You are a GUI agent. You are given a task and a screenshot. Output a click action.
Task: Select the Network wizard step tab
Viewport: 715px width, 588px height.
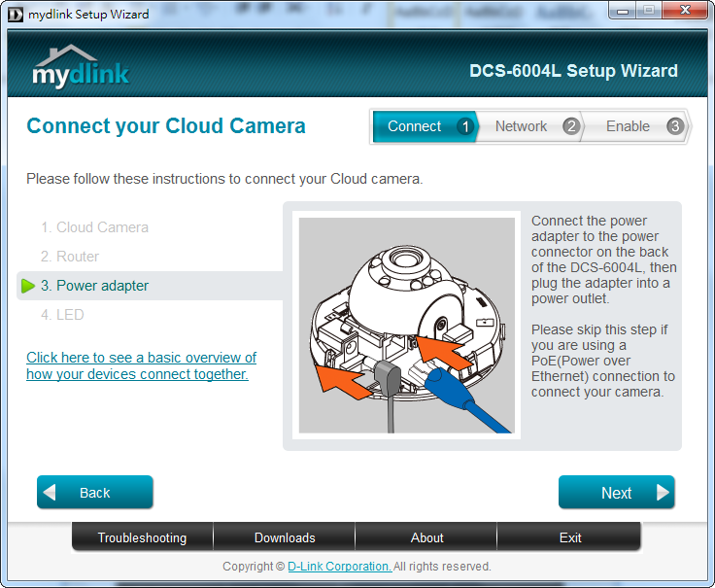[x=521, y=126]
